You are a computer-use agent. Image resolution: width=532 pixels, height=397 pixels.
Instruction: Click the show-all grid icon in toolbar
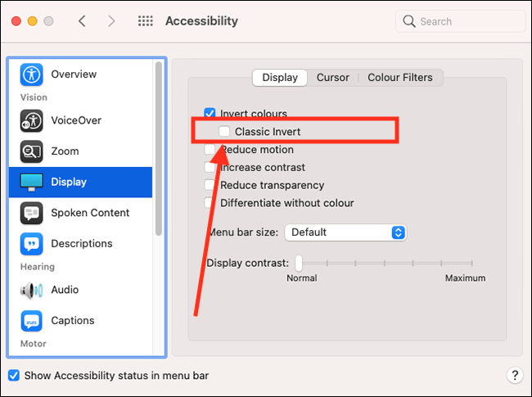145,21
